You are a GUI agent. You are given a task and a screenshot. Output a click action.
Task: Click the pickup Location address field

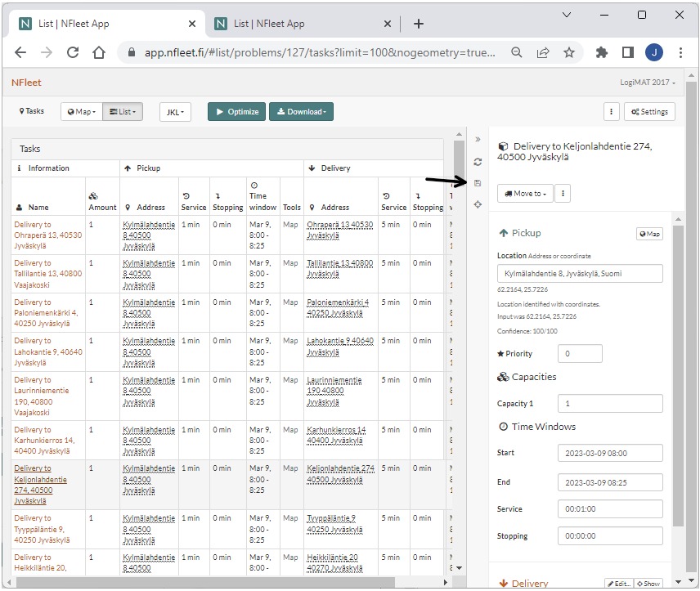(x=580, y=274)
